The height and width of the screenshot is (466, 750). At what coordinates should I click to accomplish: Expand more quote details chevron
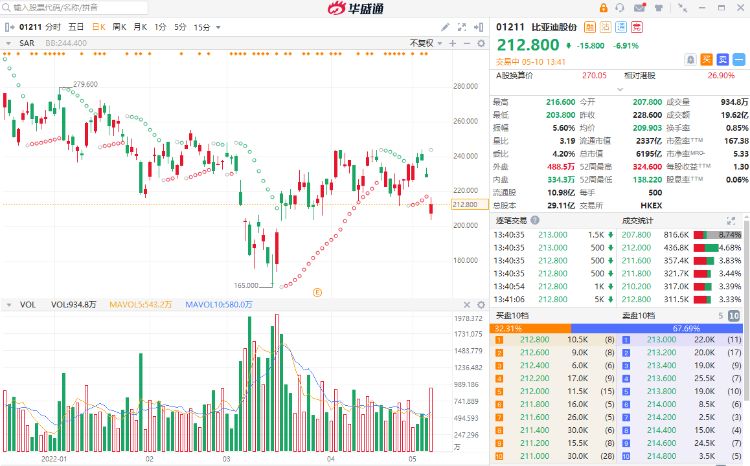620,89
